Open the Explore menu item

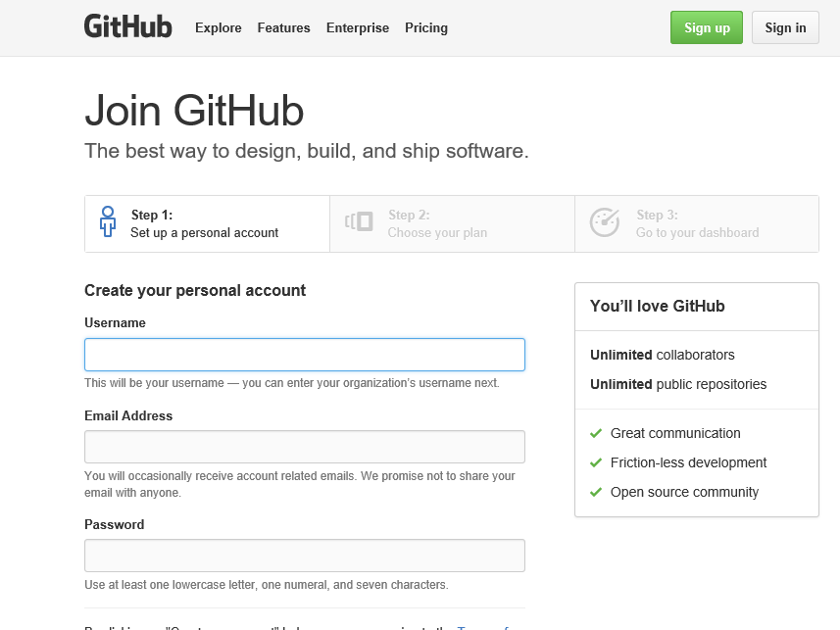(x=218, y=27)
